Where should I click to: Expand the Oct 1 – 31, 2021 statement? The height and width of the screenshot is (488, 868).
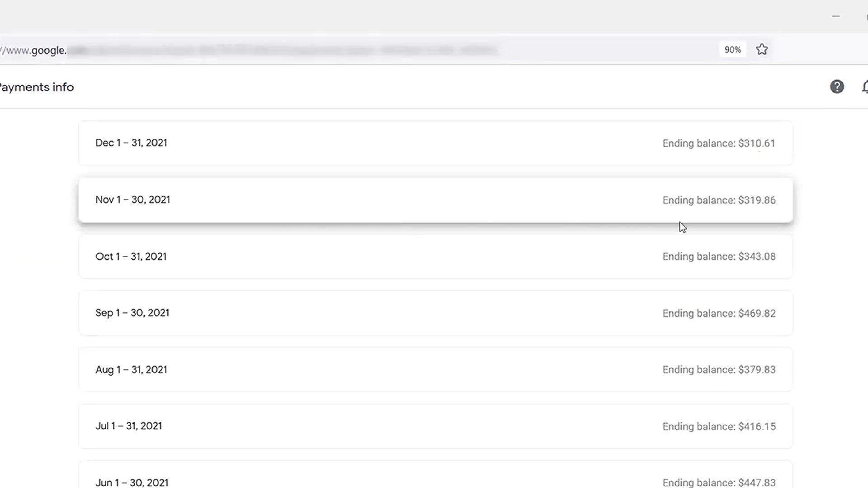(436, 257)
